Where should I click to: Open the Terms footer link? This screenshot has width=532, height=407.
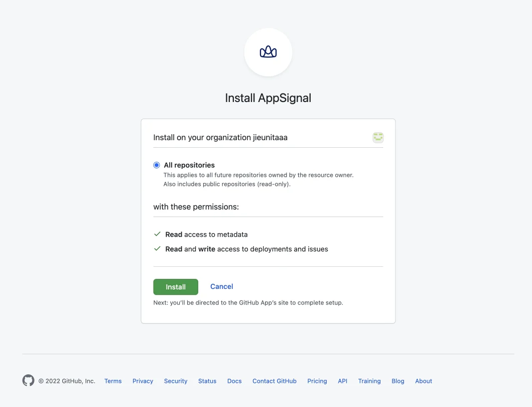pyautogui.click(x=112, y=381)
